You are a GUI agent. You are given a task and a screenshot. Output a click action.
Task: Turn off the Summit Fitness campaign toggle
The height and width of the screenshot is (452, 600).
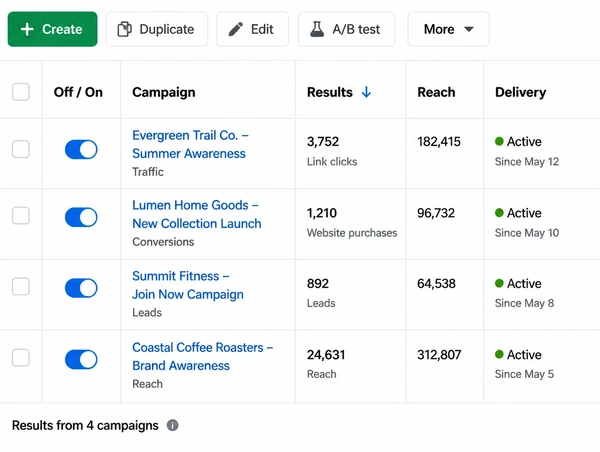click(x=81, y=288)
